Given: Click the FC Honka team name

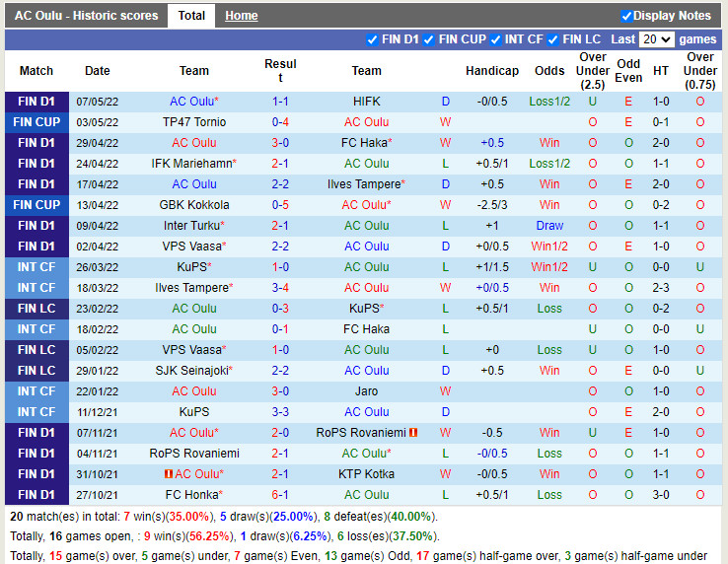Looking at the screenshot, I should tap(191, 495).
